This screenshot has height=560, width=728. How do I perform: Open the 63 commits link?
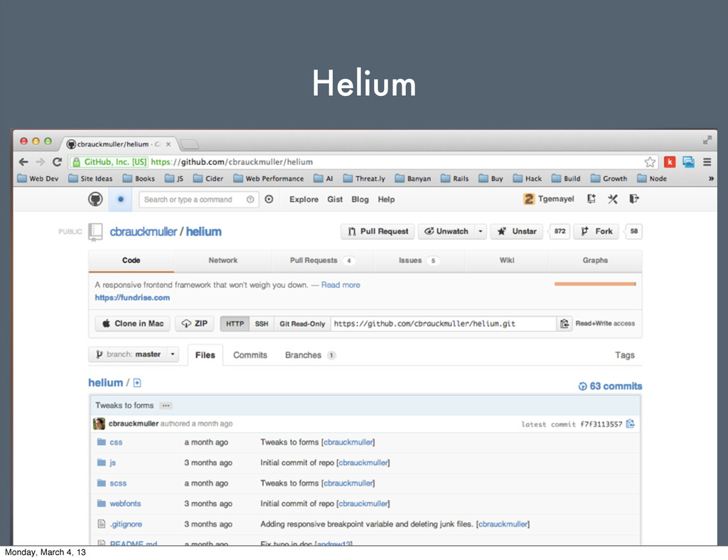point(610,386)
